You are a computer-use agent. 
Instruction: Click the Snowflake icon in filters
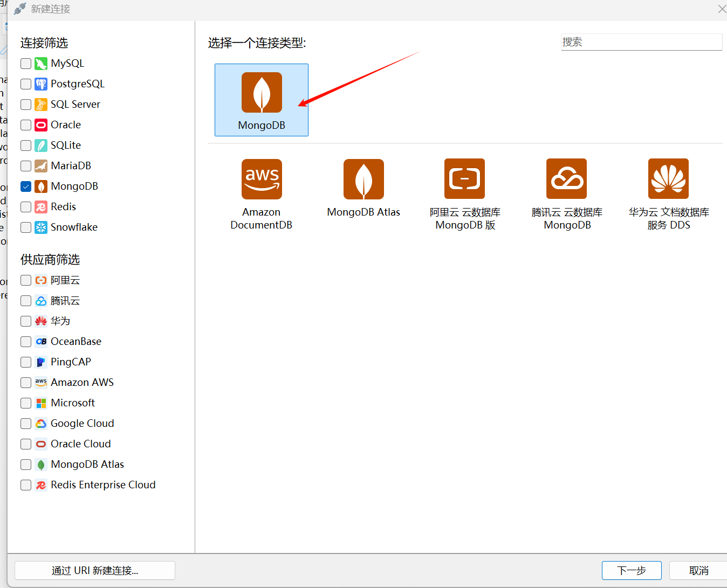point(41,227)
